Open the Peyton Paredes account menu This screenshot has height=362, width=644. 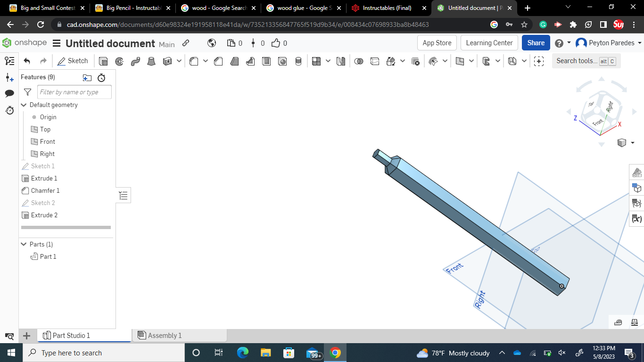pyautogui.click(x=609, y=43)
